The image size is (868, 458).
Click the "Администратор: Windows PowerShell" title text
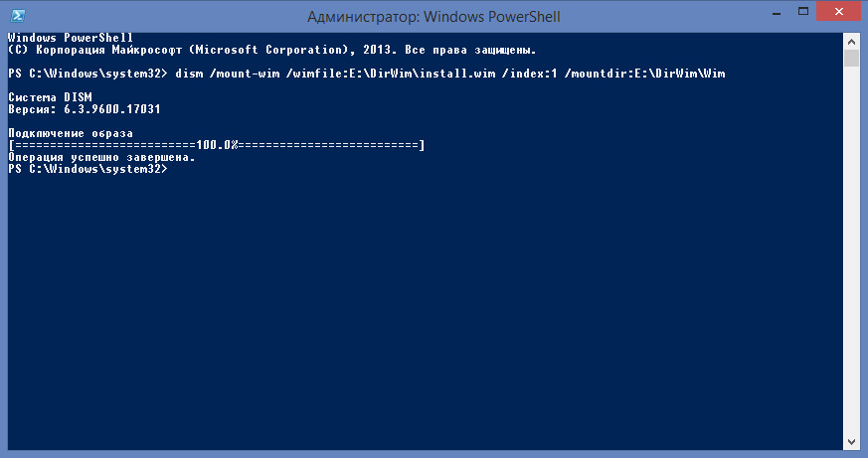click(x=433, y=15)
